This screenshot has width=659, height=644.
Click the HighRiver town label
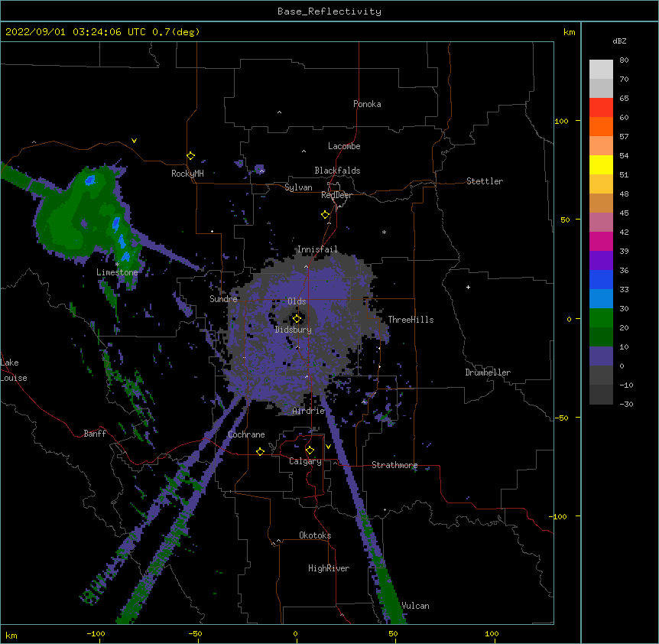(329, 568)
